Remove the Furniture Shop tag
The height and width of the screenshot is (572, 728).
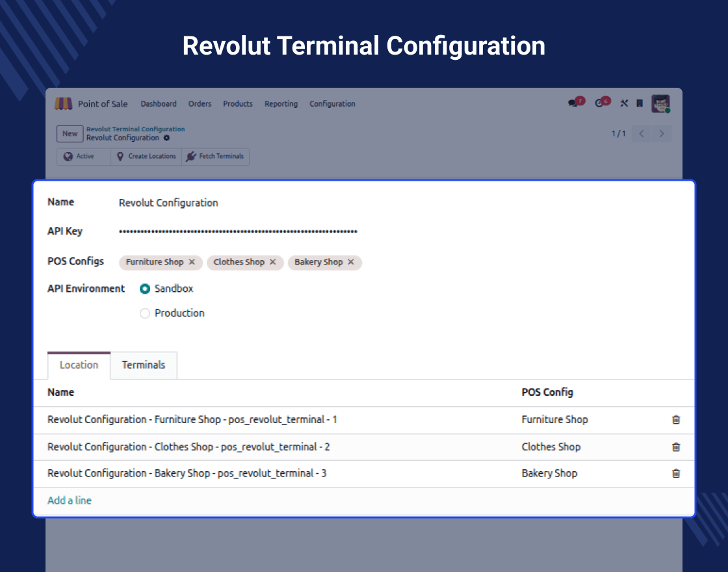(x=192, y=262)
